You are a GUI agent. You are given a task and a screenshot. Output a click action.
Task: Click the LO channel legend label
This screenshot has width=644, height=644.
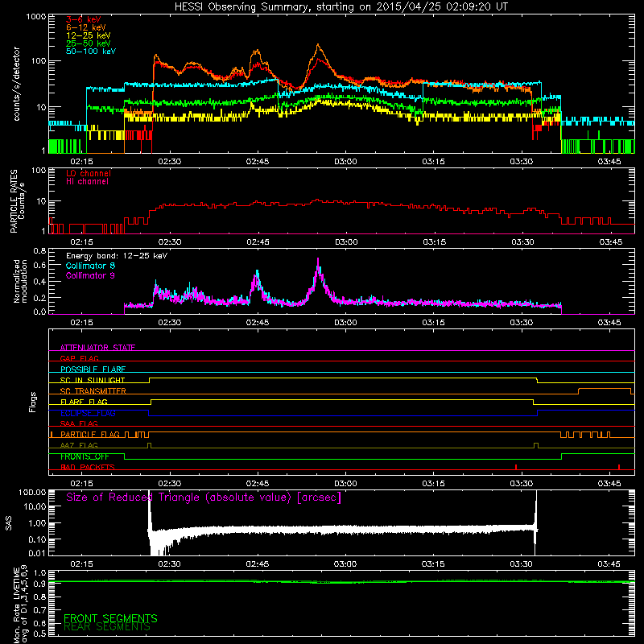89,173
